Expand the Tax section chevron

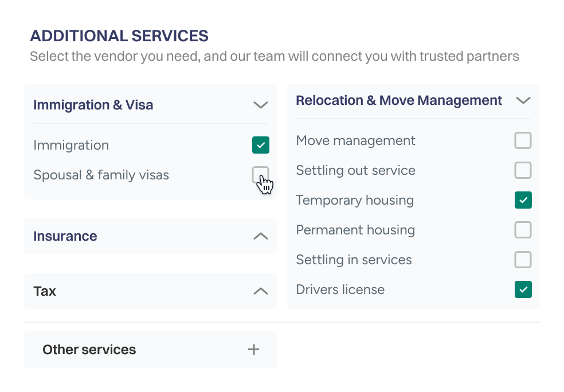pos(261,291)
